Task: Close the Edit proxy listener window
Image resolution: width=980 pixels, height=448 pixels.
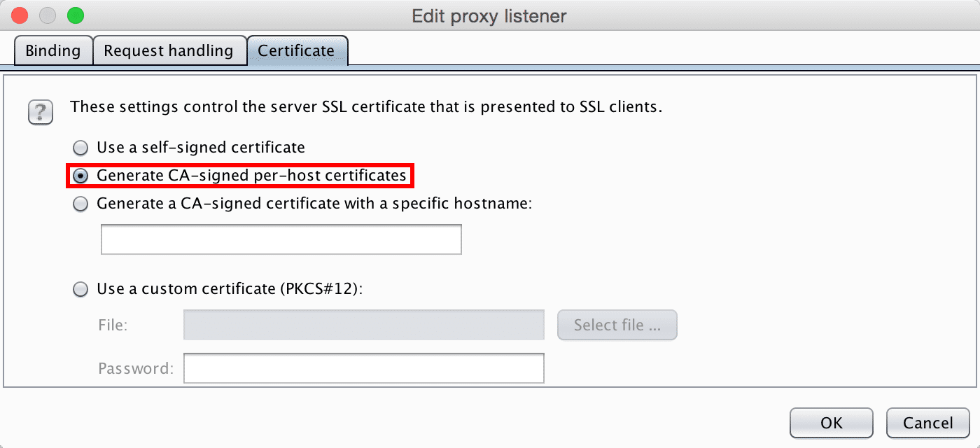Action: pyautogui.click(x=20, y=15)
